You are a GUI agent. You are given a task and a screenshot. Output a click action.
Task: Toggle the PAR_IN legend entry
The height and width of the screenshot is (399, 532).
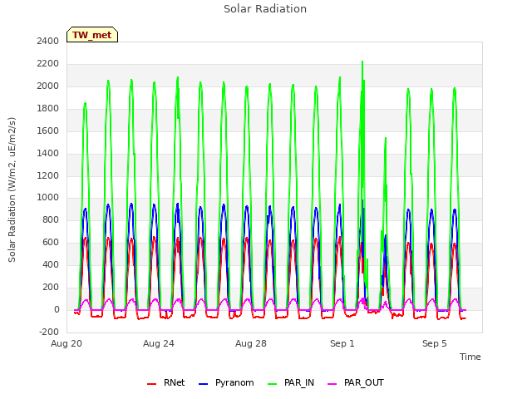coord(291,382)
